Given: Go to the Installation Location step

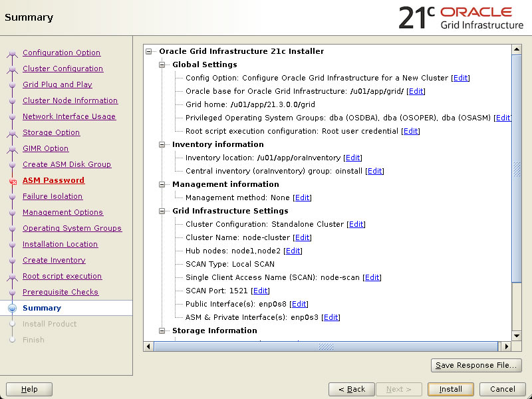Looking at the screenshot, I should coord(61,244).
